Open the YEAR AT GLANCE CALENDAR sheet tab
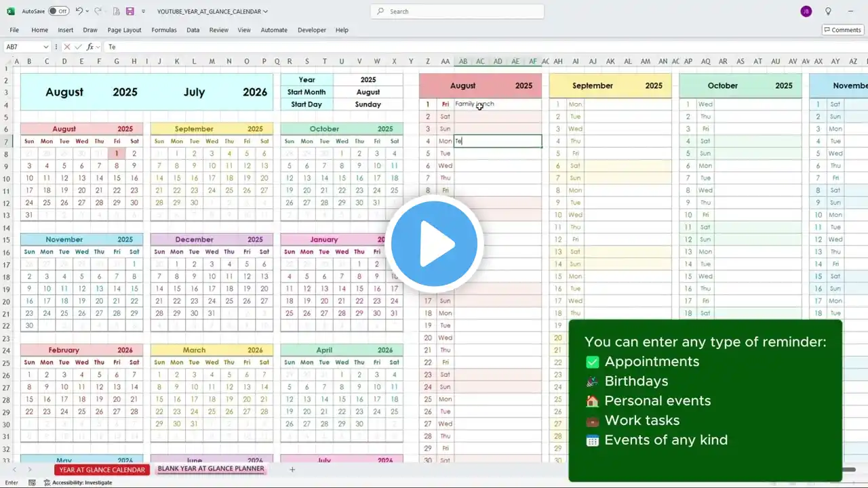This screenshot has width=868, height=488. 102,470
